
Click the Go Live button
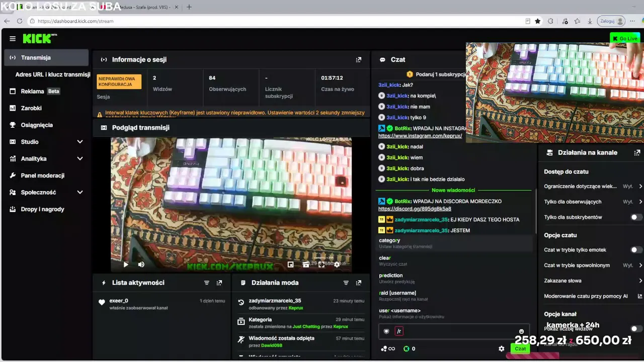pyautogui.click(x=625, y=38)
